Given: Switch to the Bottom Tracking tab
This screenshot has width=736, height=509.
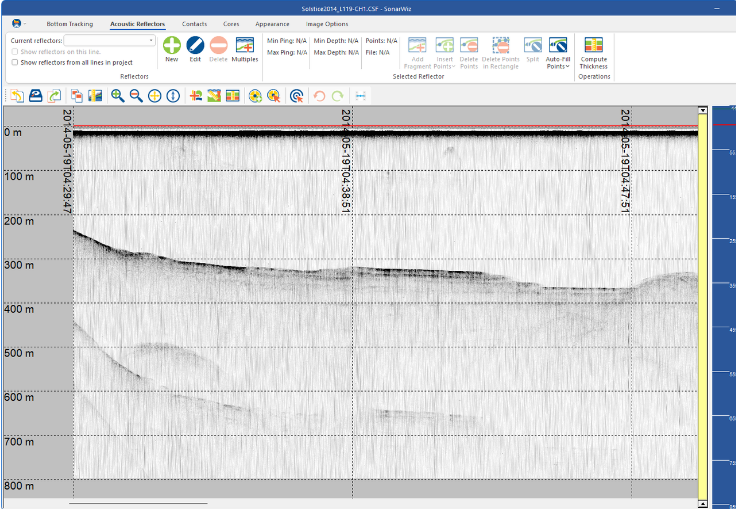Looking at the screenshot, I should 69,23.
